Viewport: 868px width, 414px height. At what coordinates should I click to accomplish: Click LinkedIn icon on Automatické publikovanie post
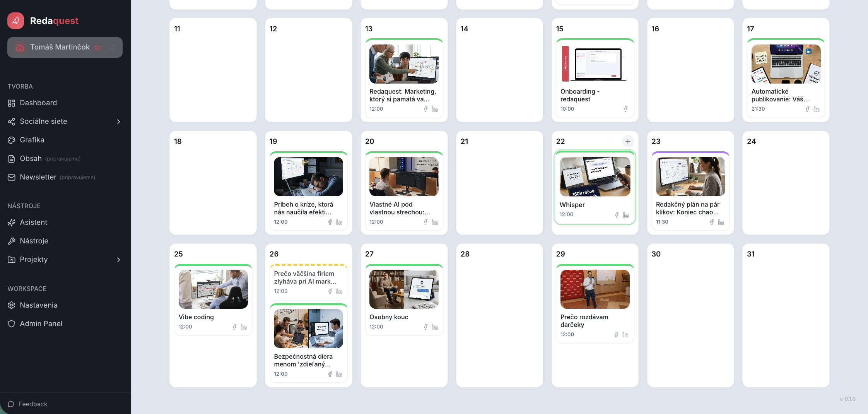point(817,109)
